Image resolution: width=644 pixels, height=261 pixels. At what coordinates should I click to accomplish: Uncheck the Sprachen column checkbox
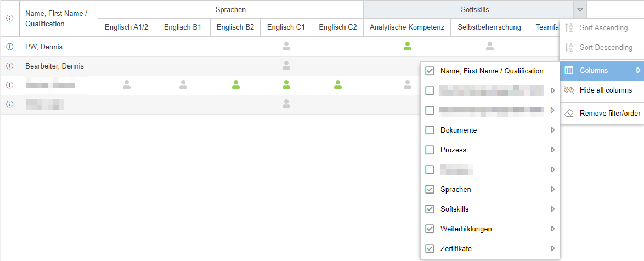tap(430, 189)
